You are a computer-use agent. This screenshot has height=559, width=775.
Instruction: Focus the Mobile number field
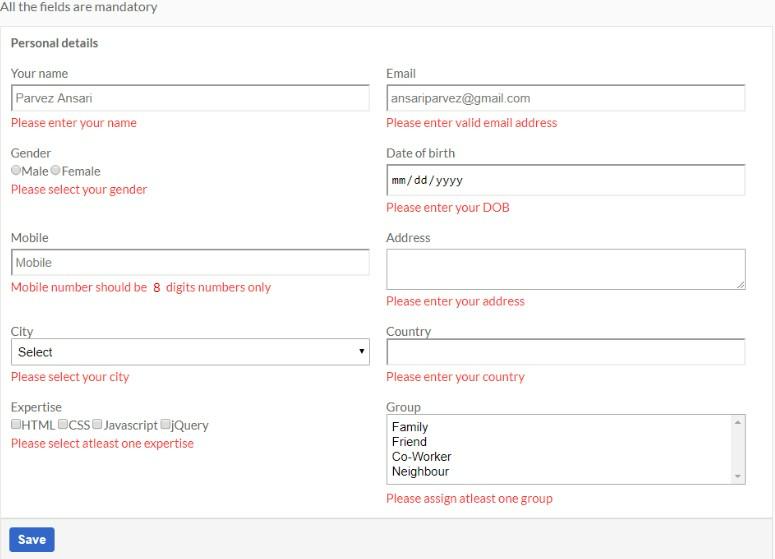pos(190,262)
